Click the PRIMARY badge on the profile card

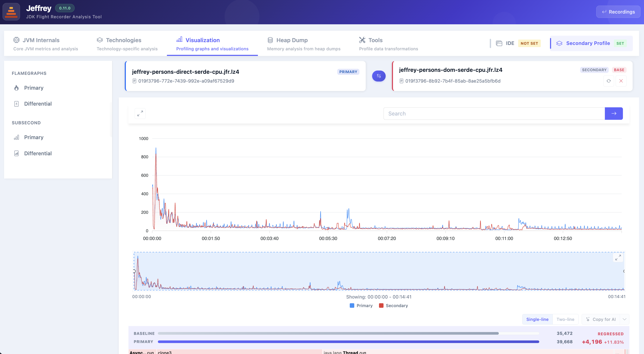(348, 72)
